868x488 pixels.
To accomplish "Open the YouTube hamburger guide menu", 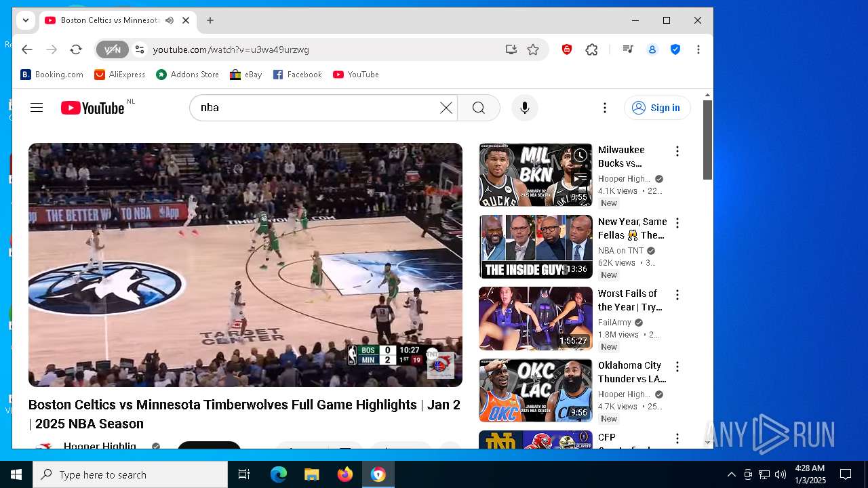I will tap(37, 108).
